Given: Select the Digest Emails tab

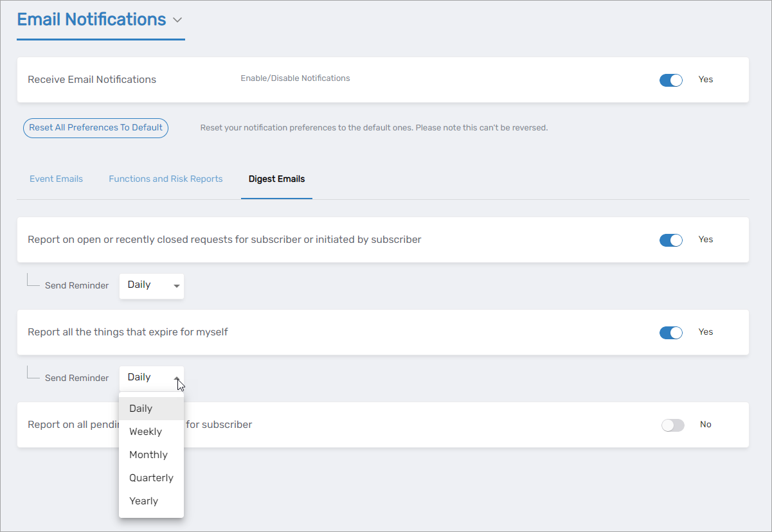Looking at the screenshot, I should coord(276,179).
